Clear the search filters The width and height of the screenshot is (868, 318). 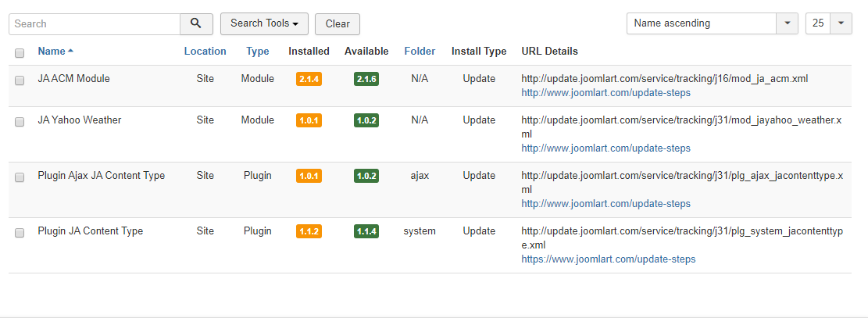tap(338, 23)
